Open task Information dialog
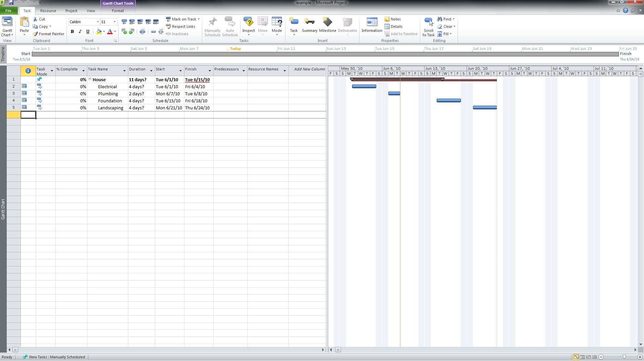644x361 pixels. pos(372,25)
